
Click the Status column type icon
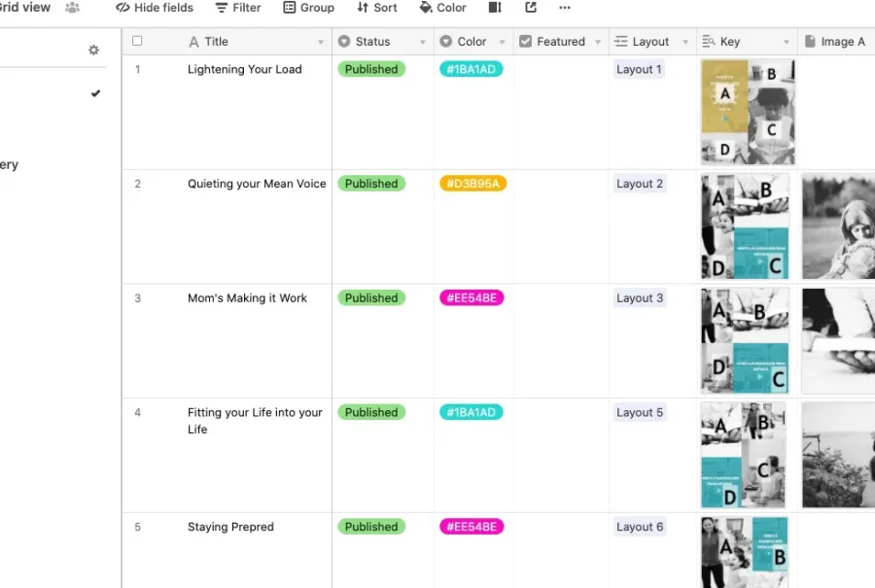tap(344, 42)
